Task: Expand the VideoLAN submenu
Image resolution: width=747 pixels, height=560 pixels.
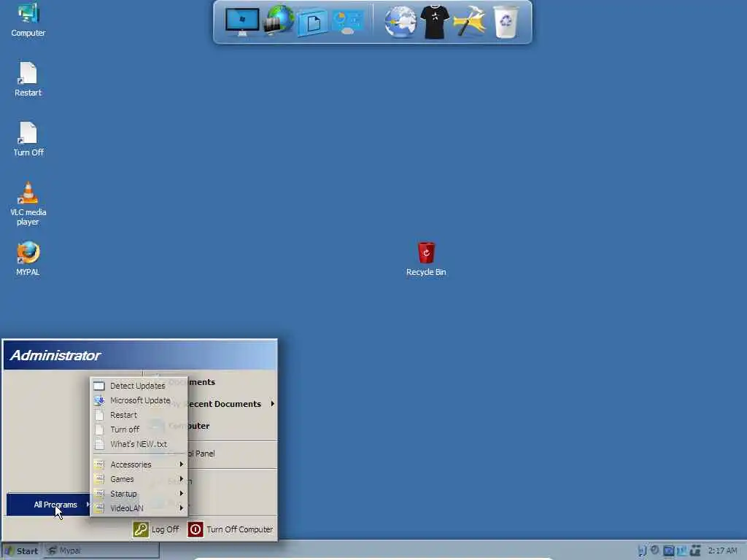Action: (139, 508)
